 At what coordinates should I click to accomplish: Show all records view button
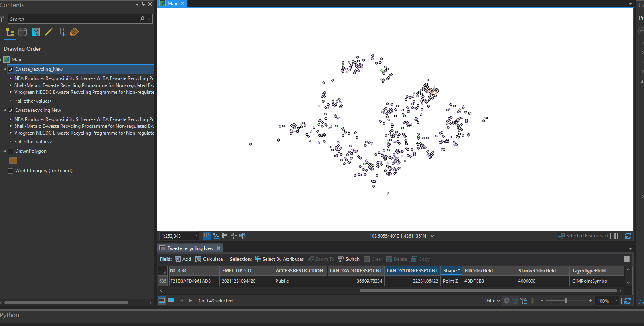(x=162, y=300)
